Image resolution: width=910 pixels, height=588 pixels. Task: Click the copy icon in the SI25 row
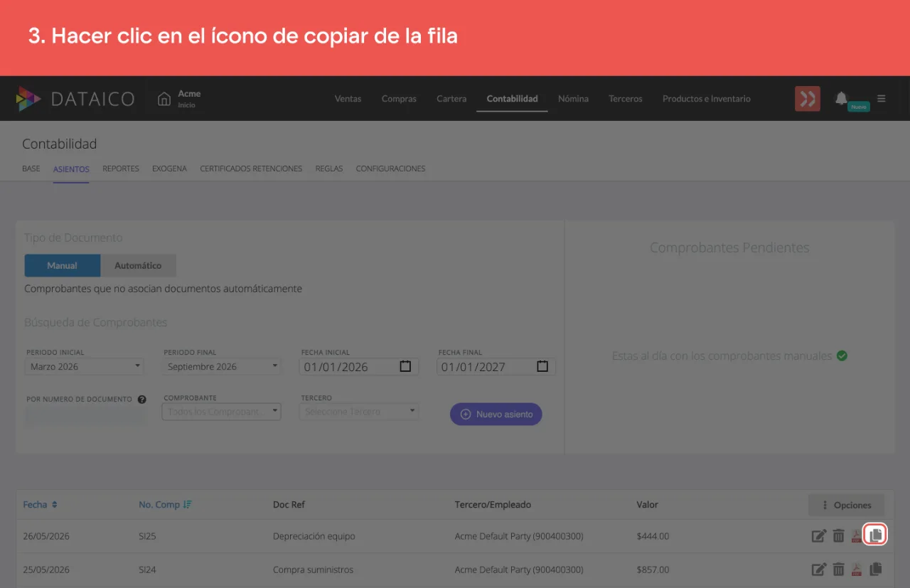[x=876, y=535]
